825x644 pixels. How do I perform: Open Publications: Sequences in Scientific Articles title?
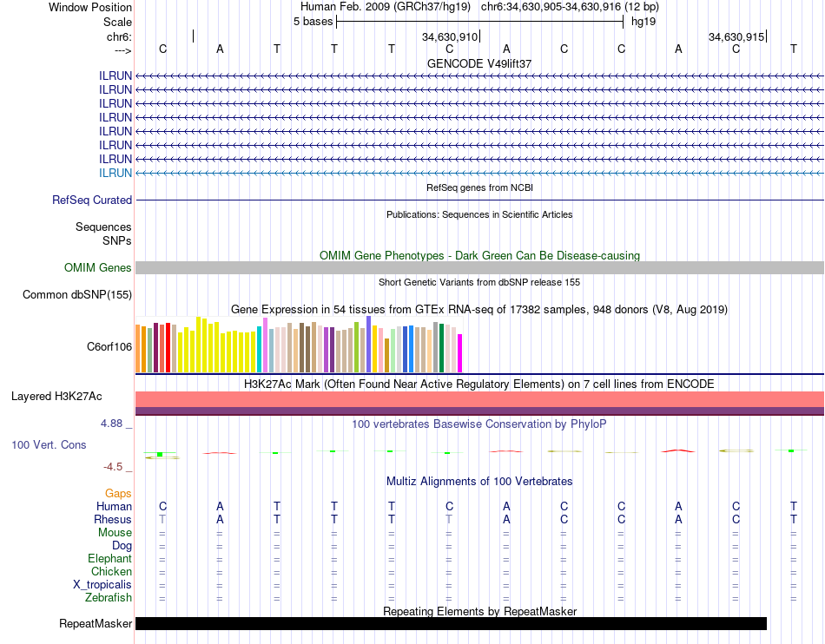point(479,214)
